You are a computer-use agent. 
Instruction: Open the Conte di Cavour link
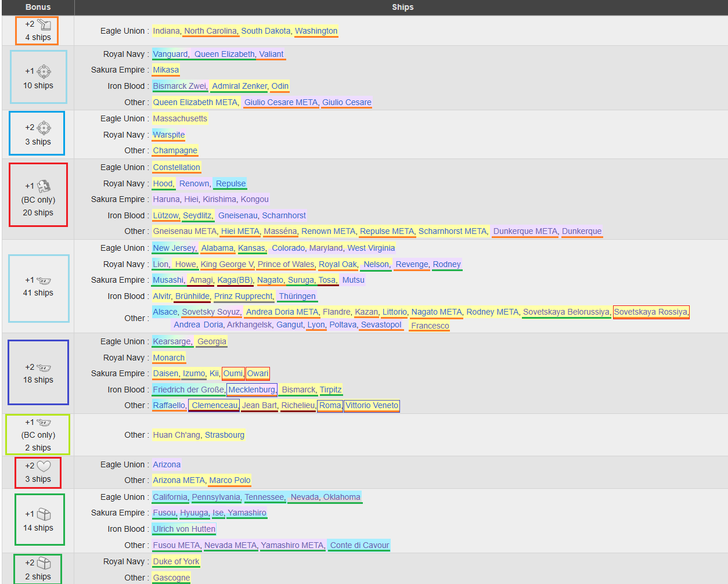360,545
